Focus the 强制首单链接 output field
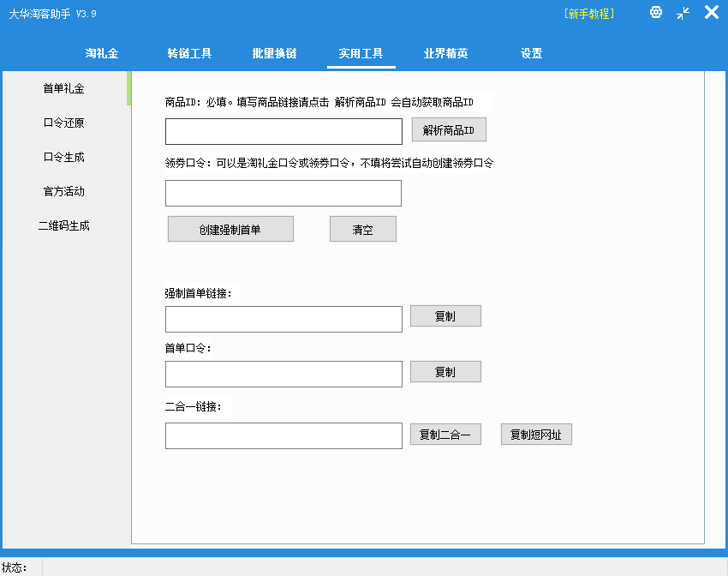This screenshot has width=728, height=576. point(283,319)
